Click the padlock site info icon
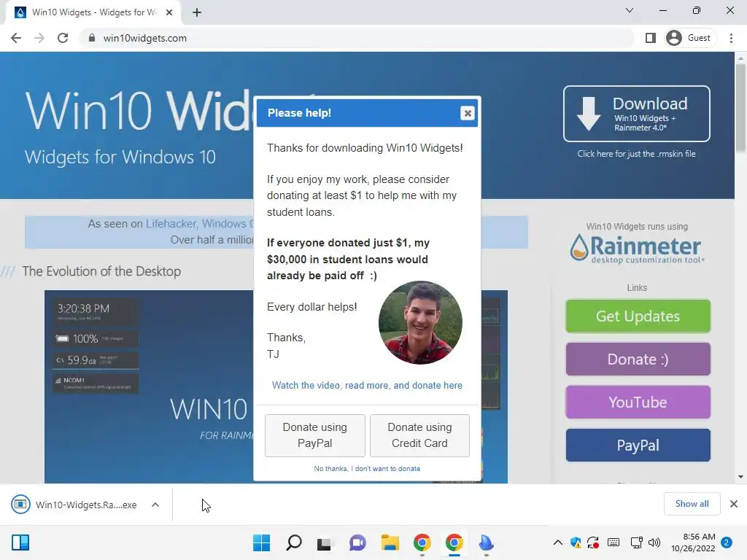 coord(92,38)
